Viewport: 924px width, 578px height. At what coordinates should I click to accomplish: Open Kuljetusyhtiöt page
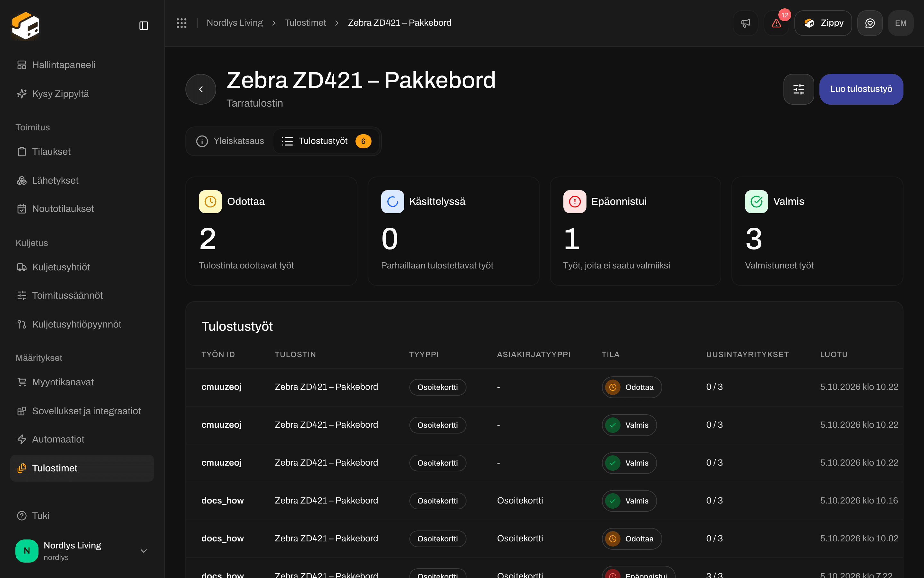point(82,267)
